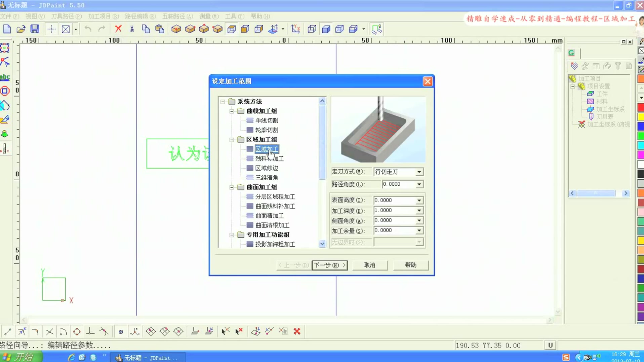Click the Scissors cut icon
644x362 pixels.
point(132,29)
